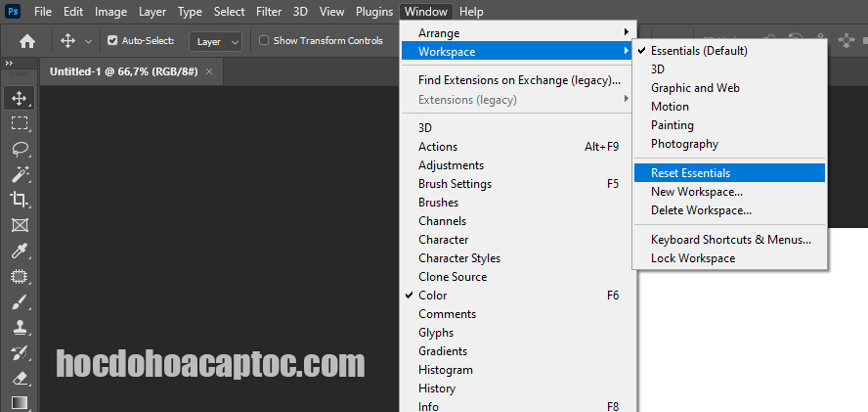
Task: Enable Show Transform Controls checkbox
Action: coord(264,41)
